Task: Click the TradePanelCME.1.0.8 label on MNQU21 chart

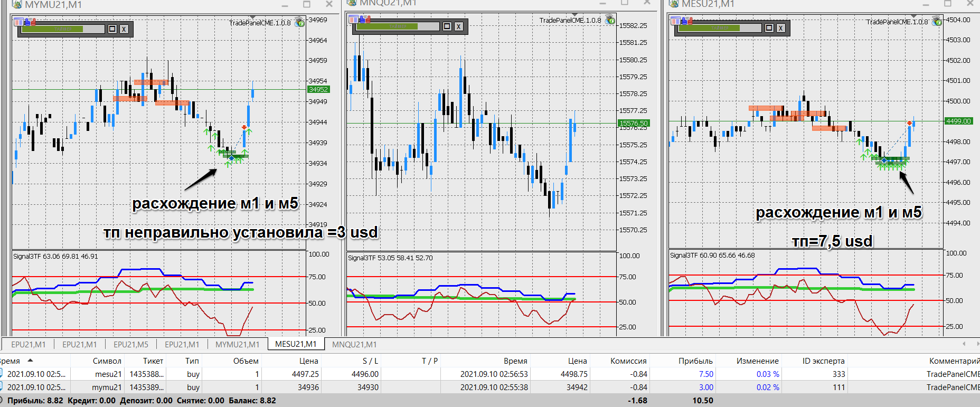Action: pos(570,20)
